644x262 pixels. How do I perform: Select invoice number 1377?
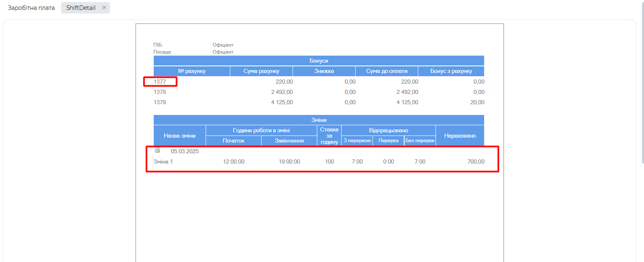coord(160,82)
